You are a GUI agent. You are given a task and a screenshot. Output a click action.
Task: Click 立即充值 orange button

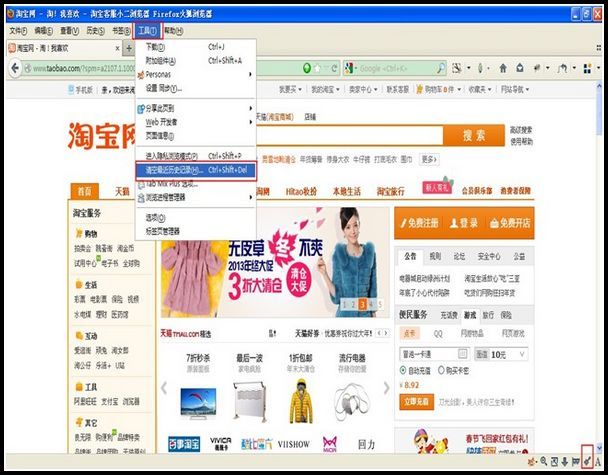[x=416, y=402]
